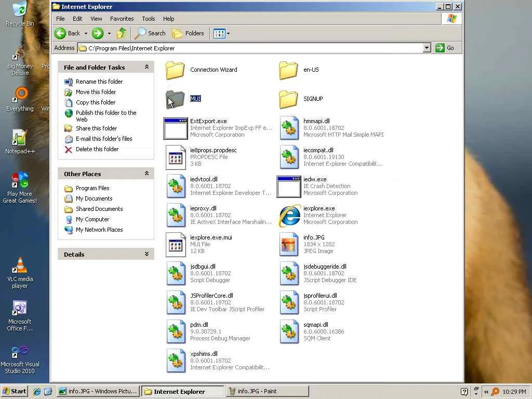
Task: Select jsdebuggeride.dll file icon
Action: click(x=289, y=273)
